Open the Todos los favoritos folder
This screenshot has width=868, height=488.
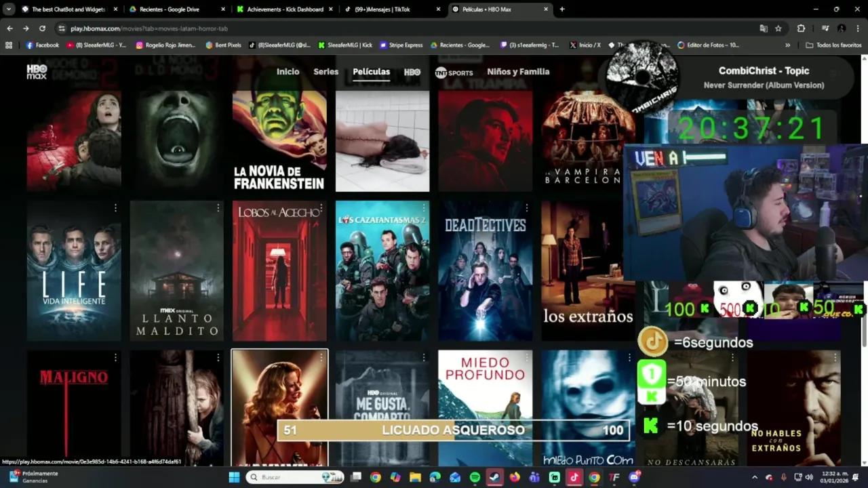(x=833, y=45)
